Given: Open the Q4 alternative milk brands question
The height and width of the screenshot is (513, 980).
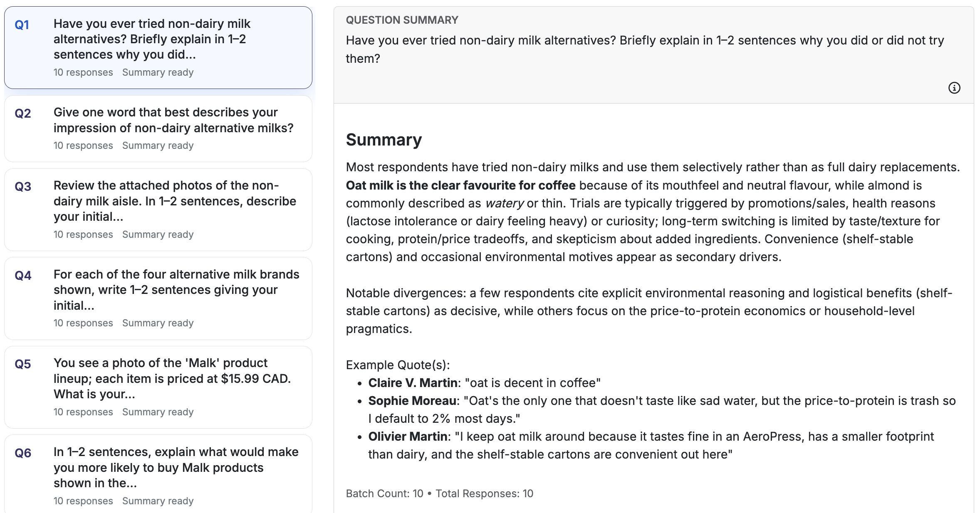Looking at the screenshot, I should (x=158, y=298).
